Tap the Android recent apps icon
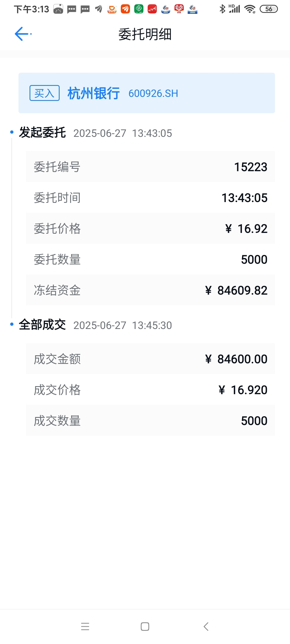290x644 pixels. (x=85, y=627)
